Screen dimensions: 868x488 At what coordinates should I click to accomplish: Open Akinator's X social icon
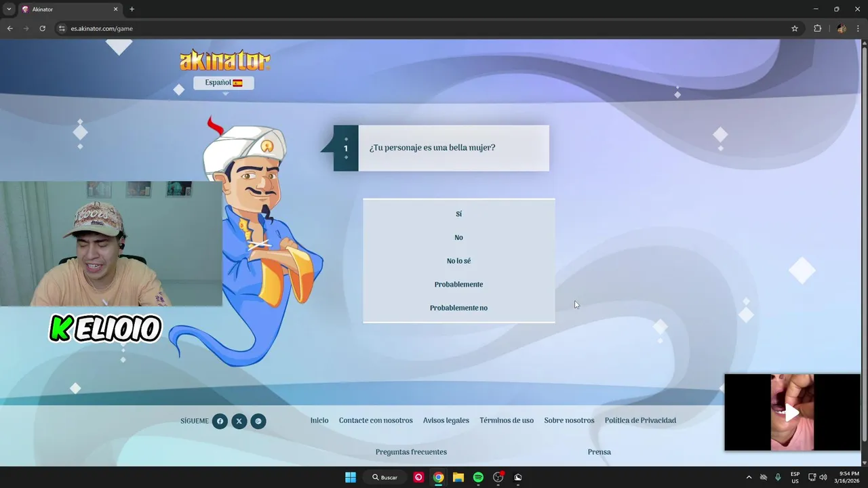[239, 421]
